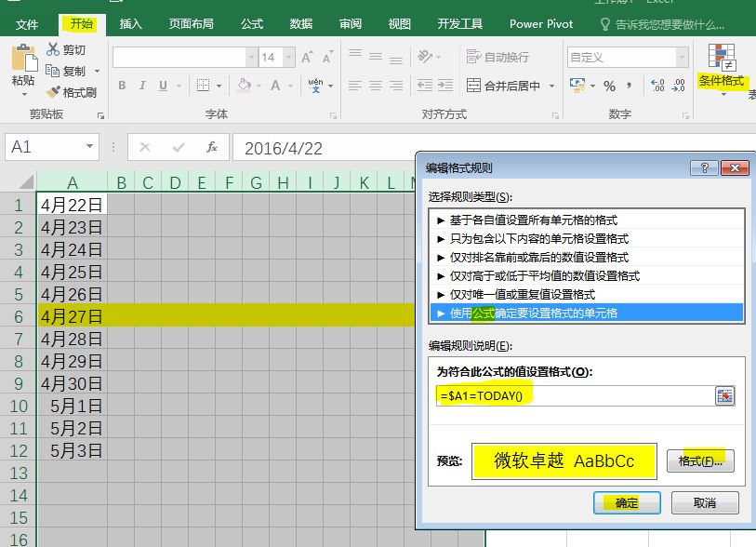Click the range selector icon beside formula box

pos(724,396)
